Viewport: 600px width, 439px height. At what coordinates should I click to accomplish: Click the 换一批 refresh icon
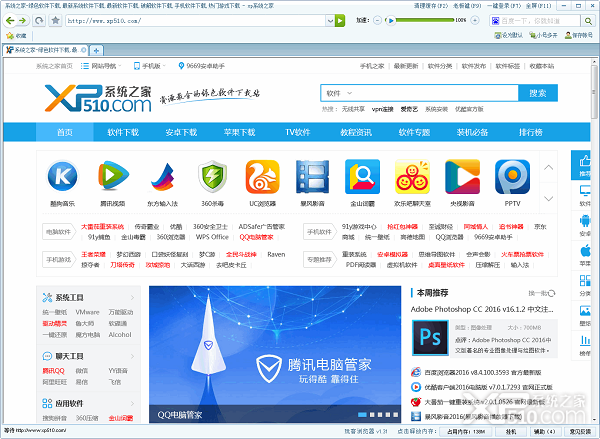click(551, 293)
